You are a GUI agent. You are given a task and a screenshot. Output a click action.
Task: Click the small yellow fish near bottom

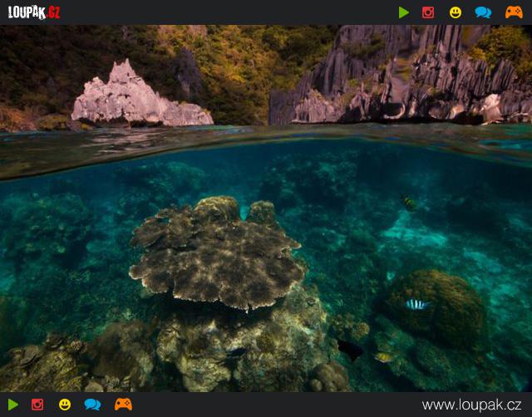coord(383,357)
